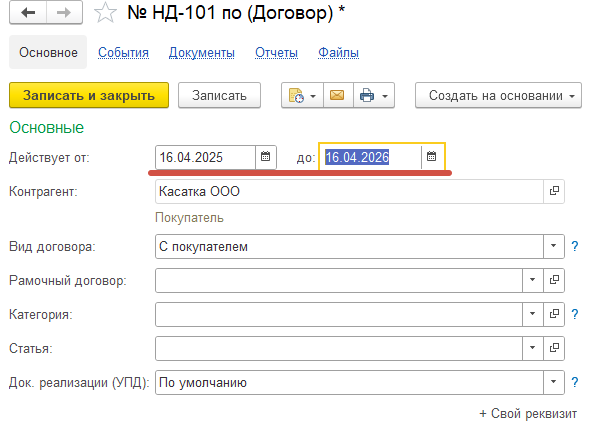Image resolution: width=594 pixels, height=433 pixels.
Task: Open calendar picker for 'до' date
Action: tap(432, 157)
